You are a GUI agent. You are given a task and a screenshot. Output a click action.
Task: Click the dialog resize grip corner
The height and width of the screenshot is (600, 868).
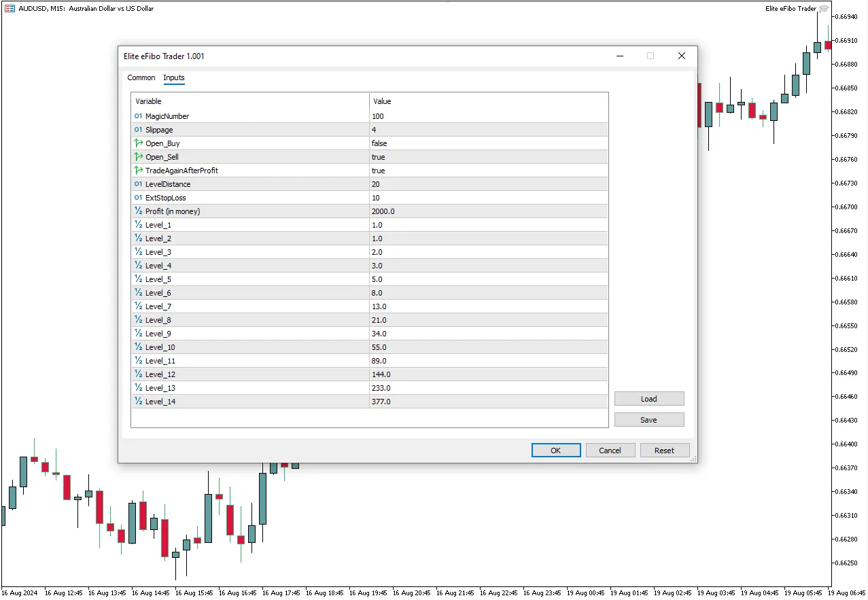693,459
